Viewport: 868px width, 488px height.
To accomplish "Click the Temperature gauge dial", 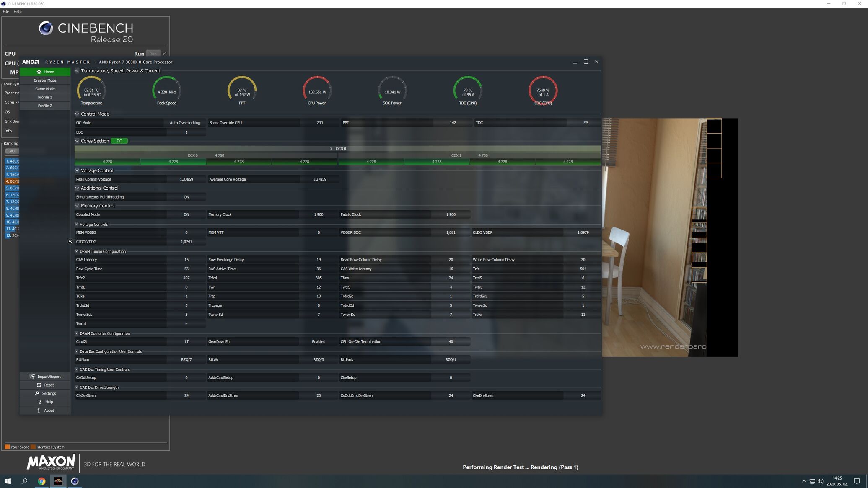I will [x=91, y=89].
